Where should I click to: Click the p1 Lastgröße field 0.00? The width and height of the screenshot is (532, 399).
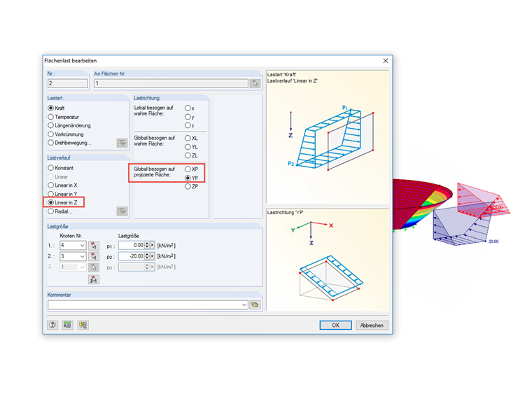click(x=132, y=245)
